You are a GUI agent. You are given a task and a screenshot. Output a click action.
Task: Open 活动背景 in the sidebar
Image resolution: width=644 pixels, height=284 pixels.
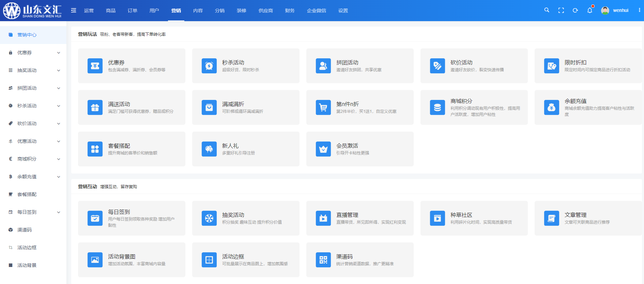(x=33, y=265)
